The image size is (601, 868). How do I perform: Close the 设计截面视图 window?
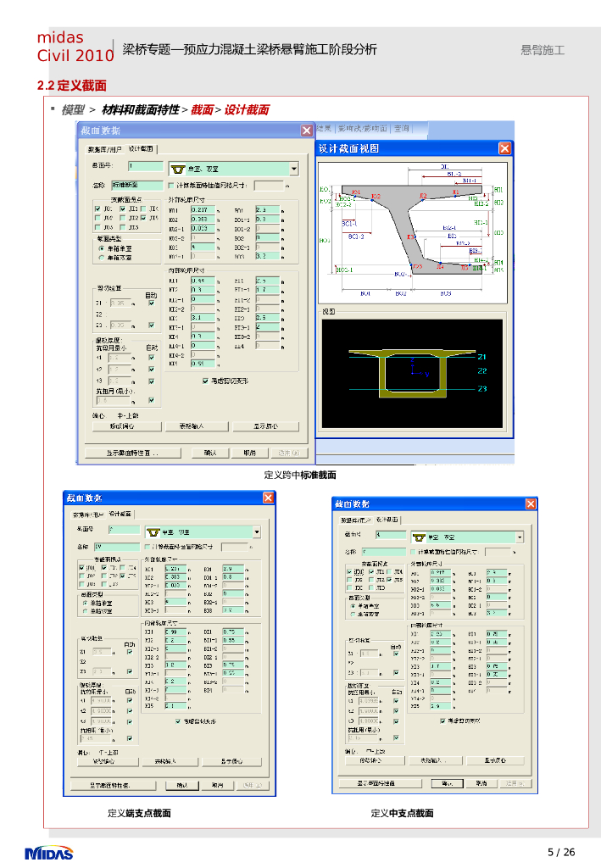[504, 148]
